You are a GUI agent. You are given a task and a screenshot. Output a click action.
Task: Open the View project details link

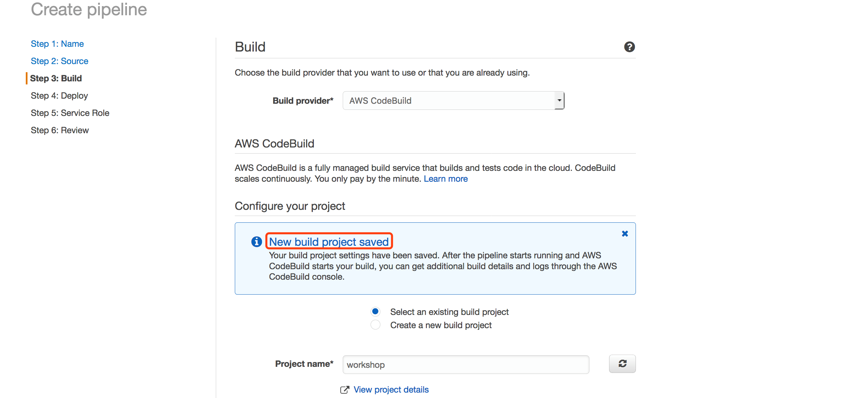tap(391, 390)
